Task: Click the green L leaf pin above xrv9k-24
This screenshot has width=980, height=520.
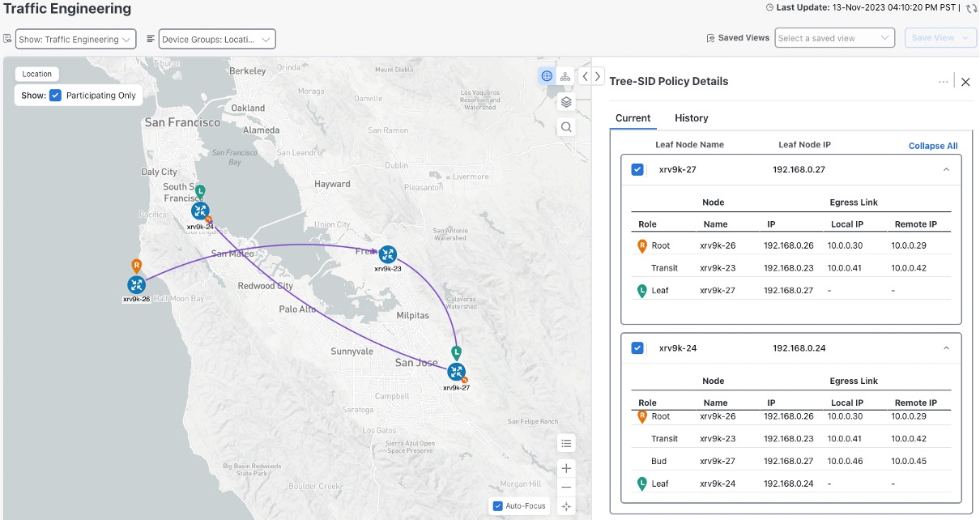Action: click(x=200, y=191)
